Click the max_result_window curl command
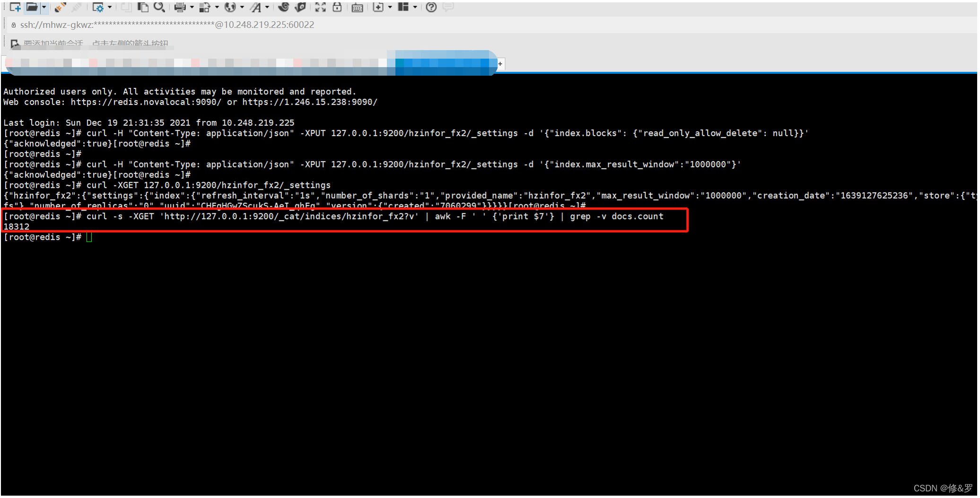This screenshot has width=980, height=498. [x=413, y=165]
